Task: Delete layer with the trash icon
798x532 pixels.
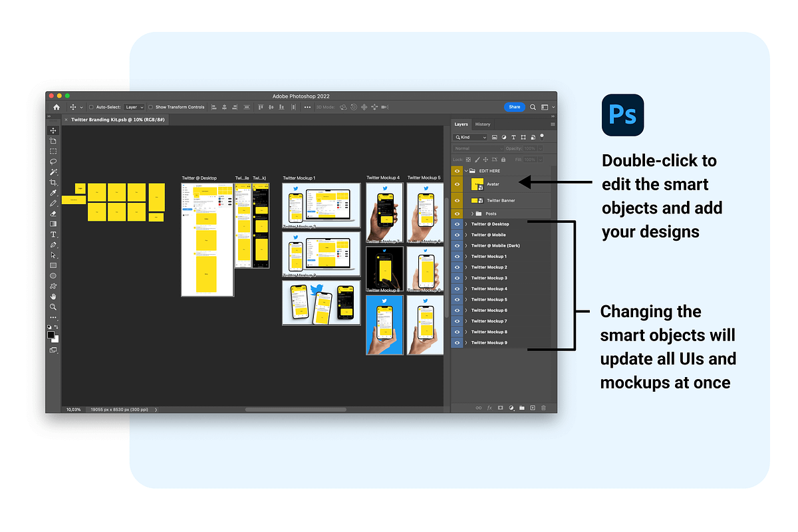Action: [543, 408]
